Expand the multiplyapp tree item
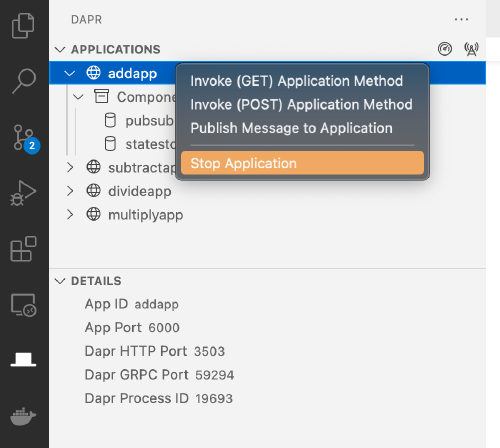The image size is (500, 448). [70, 215]
